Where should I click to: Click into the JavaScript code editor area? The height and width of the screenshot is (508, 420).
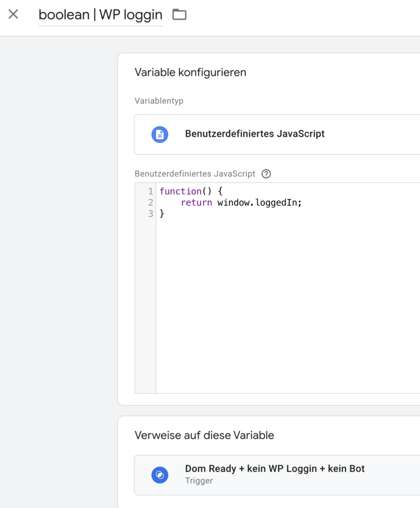pos(288,288)
